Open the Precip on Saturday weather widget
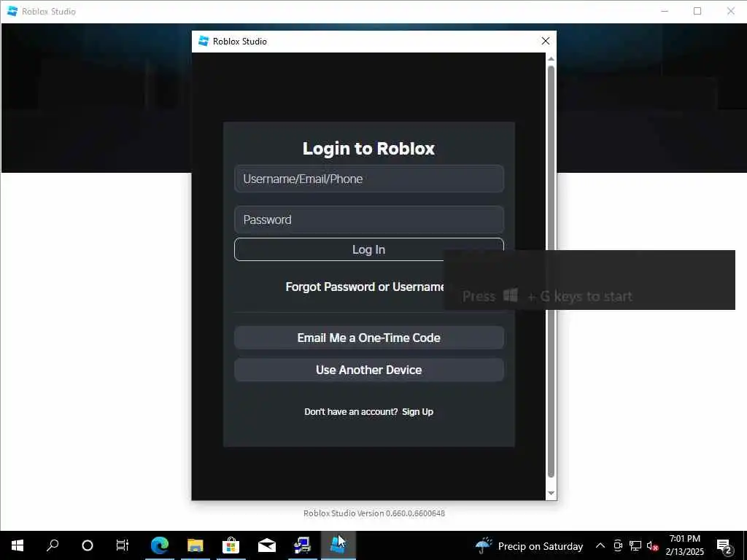 (x=529, y=545)
